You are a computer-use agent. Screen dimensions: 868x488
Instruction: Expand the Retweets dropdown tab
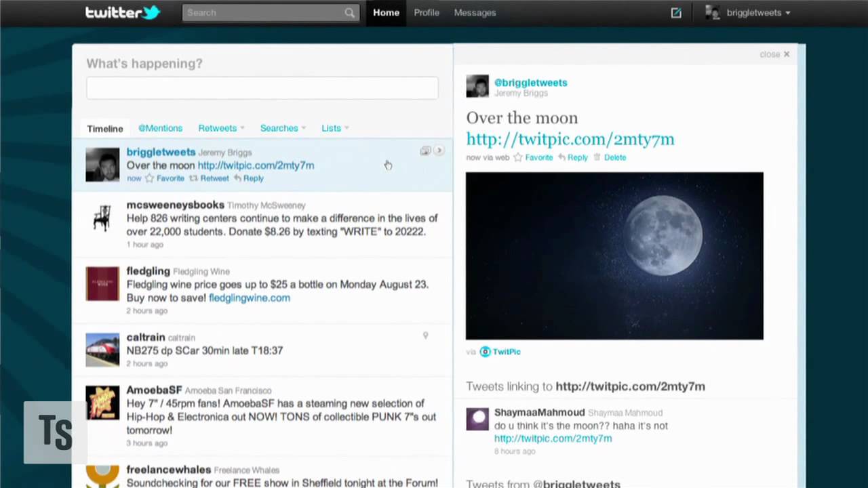(221, 128)
